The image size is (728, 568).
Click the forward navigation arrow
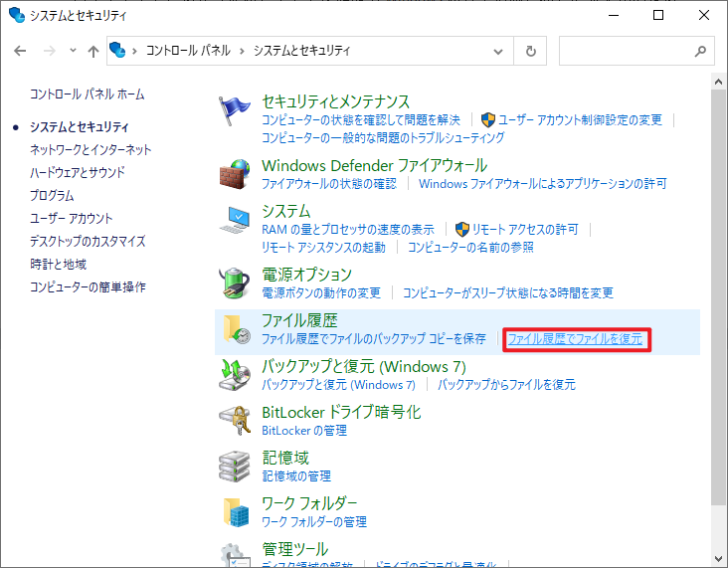(x=49, y=51)
